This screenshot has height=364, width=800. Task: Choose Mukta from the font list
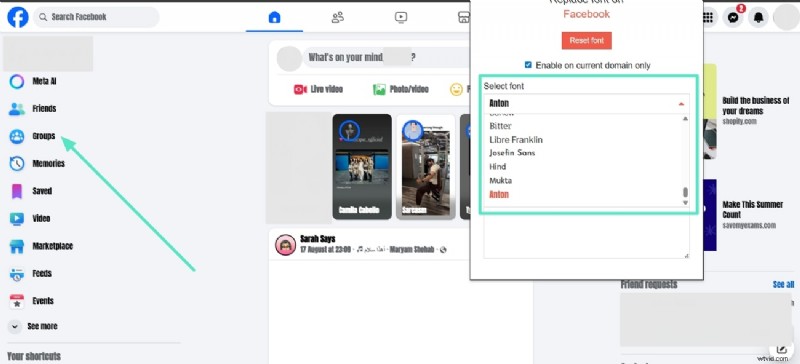501,180
